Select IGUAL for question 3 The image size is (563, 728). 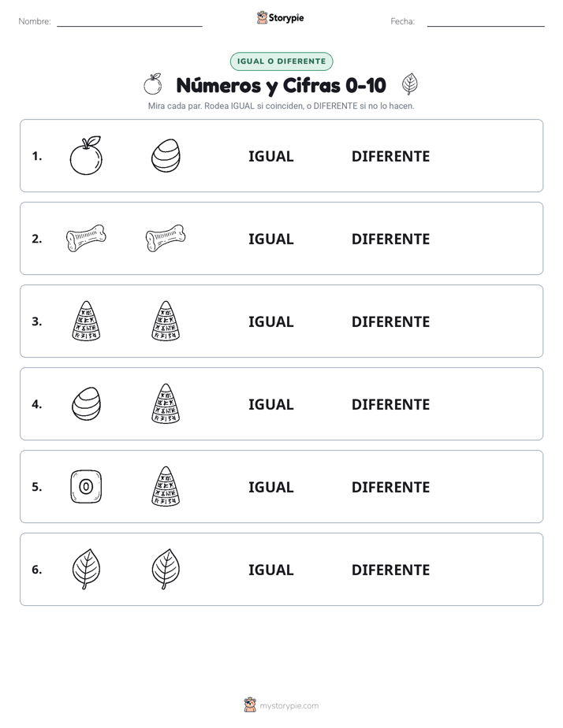tap(270, 321)
